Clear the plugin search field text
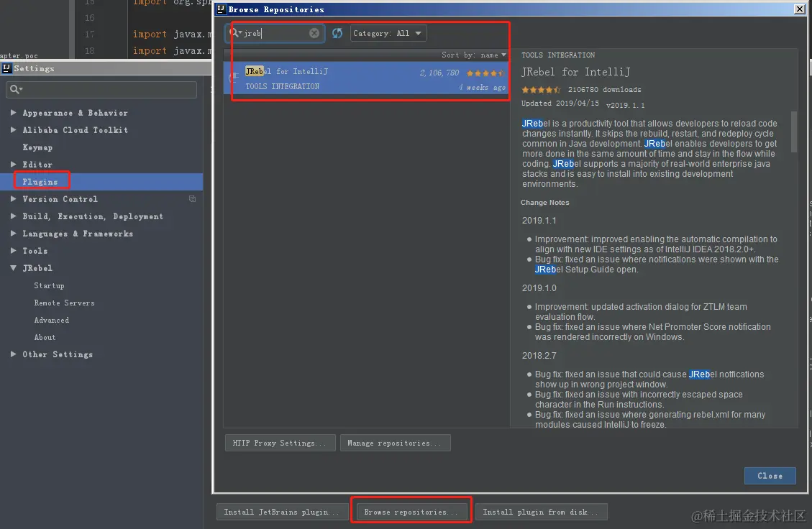This screenshot has width=812, height=529. click(314, 33)
